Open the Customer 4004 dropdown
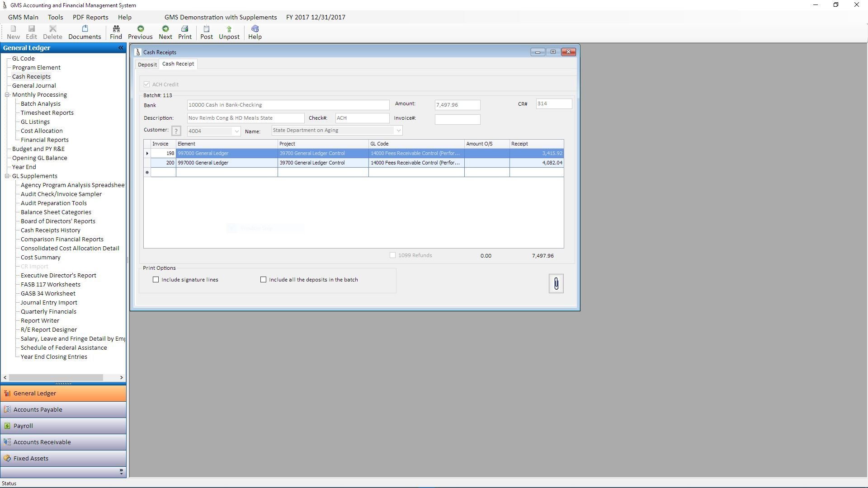Image resolution: width=868 pixels, height=488 pixels. (236, 131)
